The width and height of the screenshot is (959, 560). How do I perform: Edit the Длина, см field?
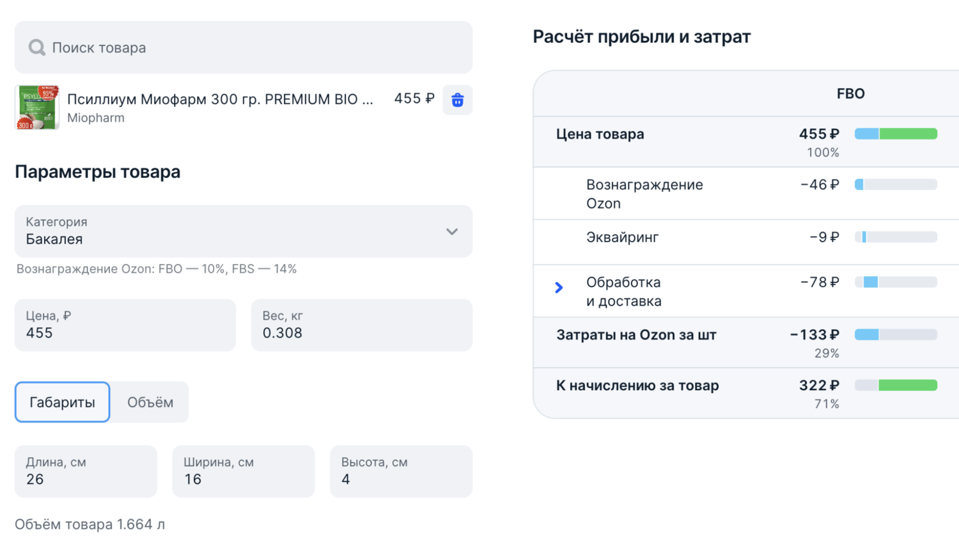pyautogui.click(x=86, y=472)
